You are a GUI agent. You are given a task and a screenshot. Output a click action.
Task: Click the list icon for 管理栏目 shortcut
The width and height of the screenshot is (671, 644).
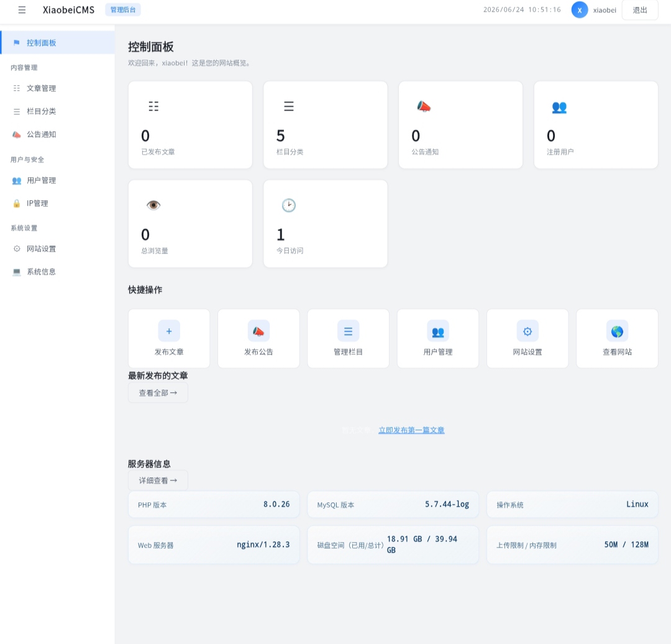pos(349,331)
